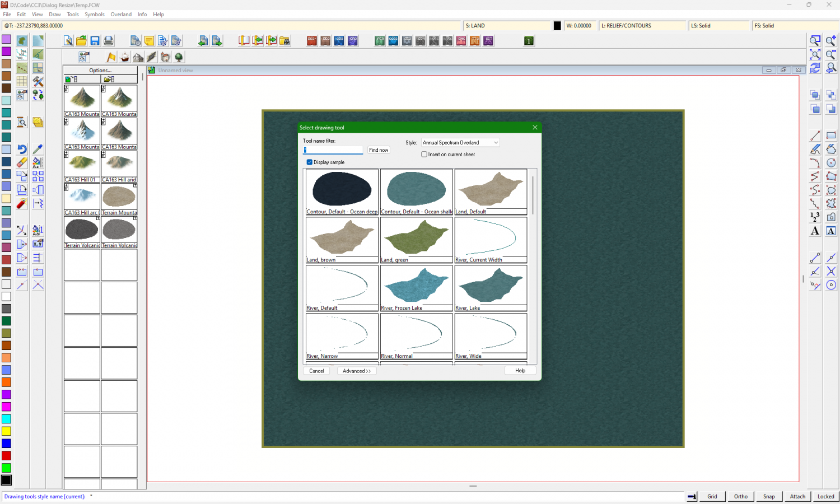Click Cancel in Select drawing tool dialog
This screenshot has height=504, width=840.
click(316, 371)
